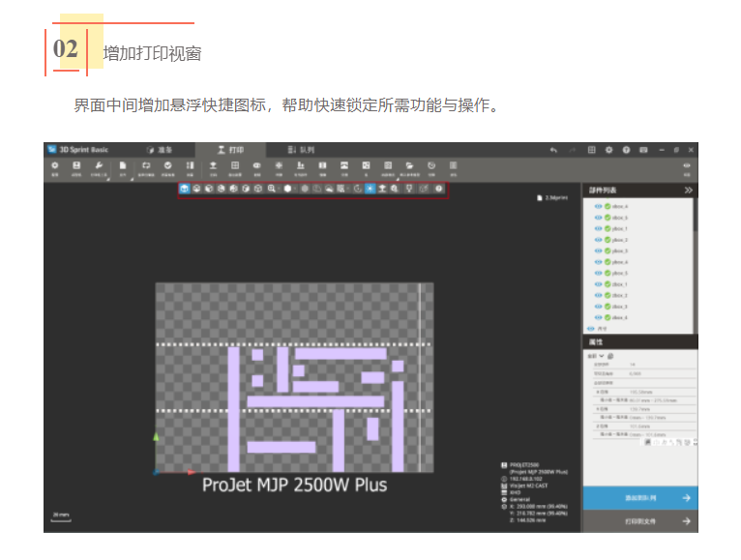Viewport: 741px width, 560px height.
Task: Switch to the 队列 tab
Action: coord(301,150)
